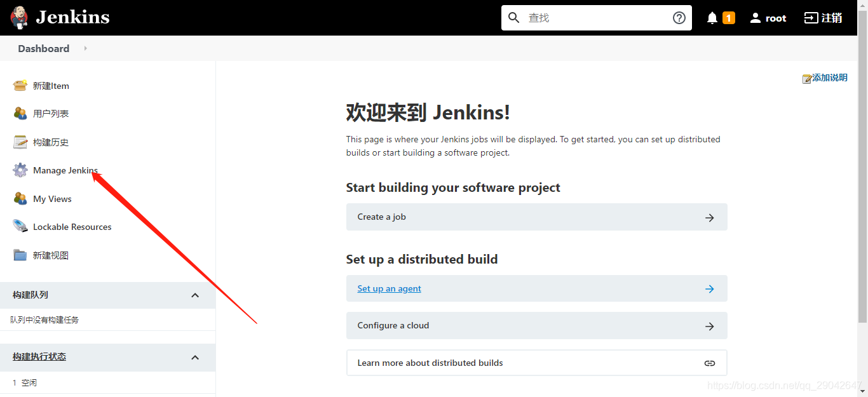The height and width of the screenshot is (397, 868).
Task: Click the 队列中没有构建任务 text
Action: pyautogui.click(x=44, y=320)
